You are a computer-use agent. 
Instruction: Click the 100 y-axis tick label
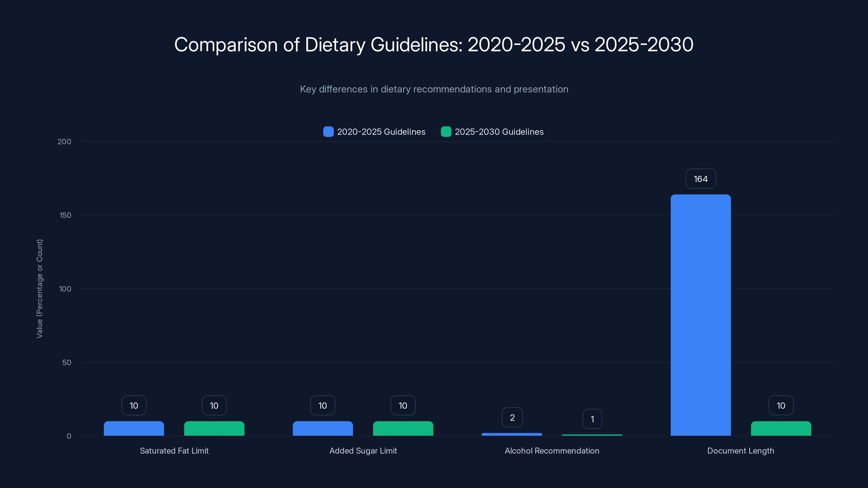pyautogui.click(x=65, y=289)
